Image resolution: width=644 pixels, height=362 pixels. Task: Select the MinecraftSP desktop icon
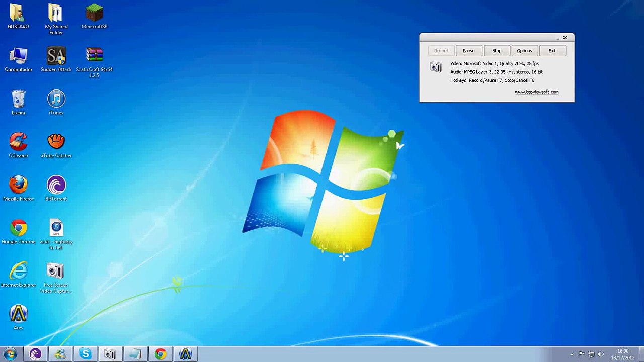point(94,17)
